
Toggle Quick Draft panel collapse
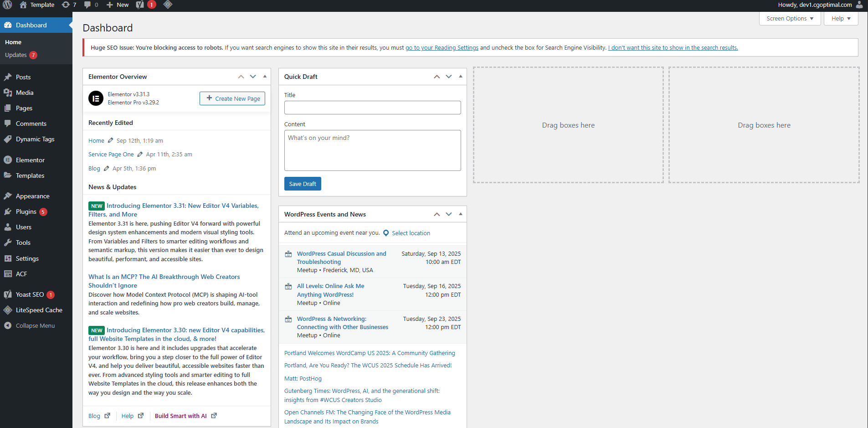pyautogui.click(x=461, y=77)
